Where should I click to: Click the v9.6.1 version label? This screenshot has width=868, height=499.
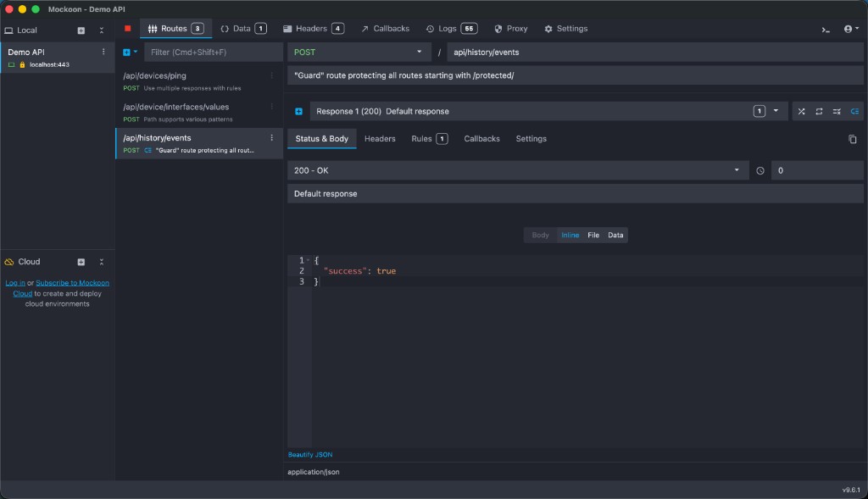pyautogui.click(x=851, y=491)
